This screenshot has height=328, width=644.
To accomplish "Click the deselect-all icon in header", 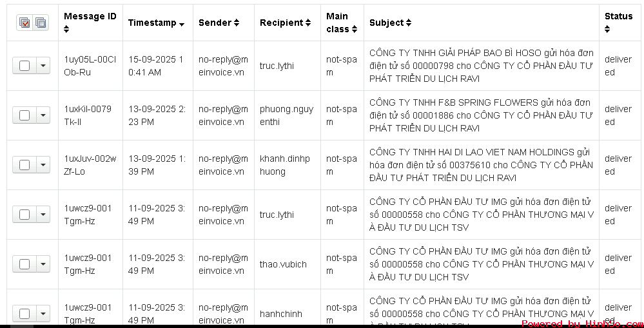I will 40,23.
